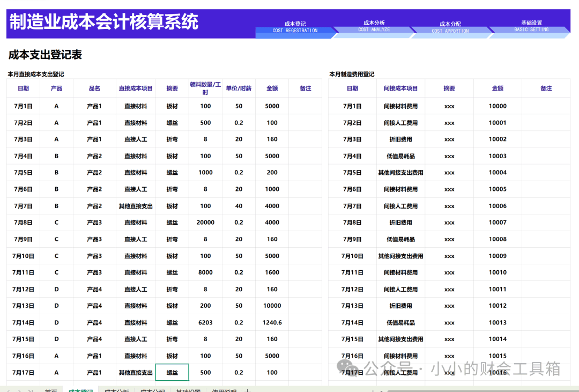Click the horizontal scrollbar at bottom

click(480, 390)
